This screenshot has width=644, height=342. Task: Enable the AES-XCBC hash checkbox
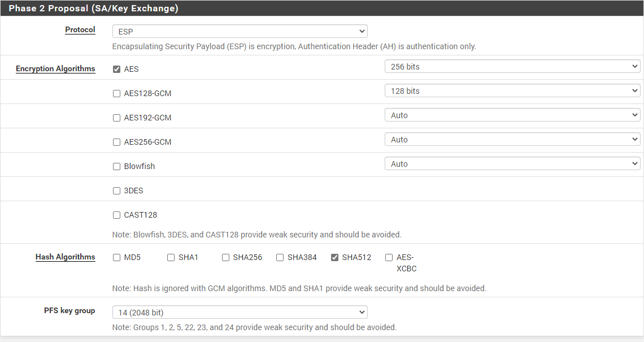click(x=389, y=258)
